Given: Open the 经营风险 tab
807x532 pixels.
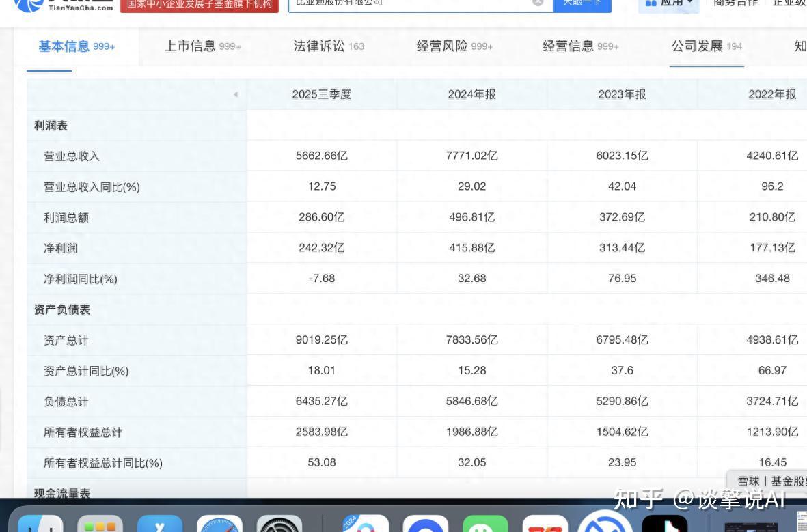Looking at the screenshot, I should (x=454, y=46).
